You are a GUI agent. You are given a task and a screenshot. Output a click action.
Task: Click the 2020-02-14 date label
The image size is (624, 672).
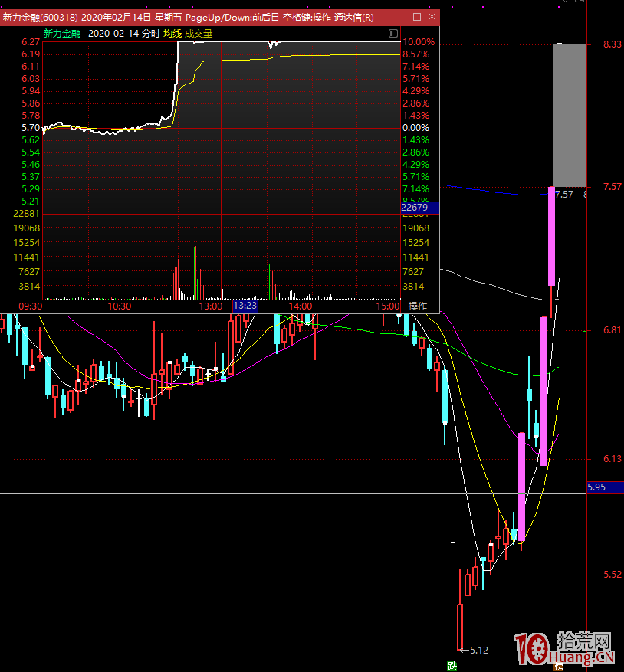pos(113,34)
